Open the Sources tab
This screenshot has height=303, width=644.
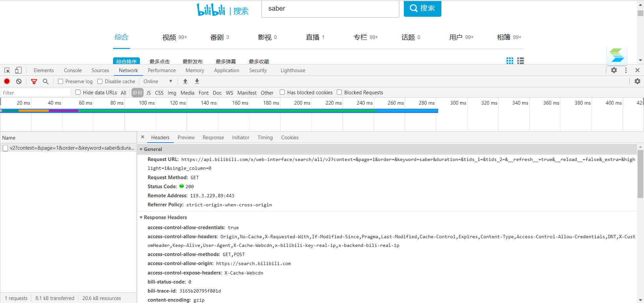[x=100, y=70]
